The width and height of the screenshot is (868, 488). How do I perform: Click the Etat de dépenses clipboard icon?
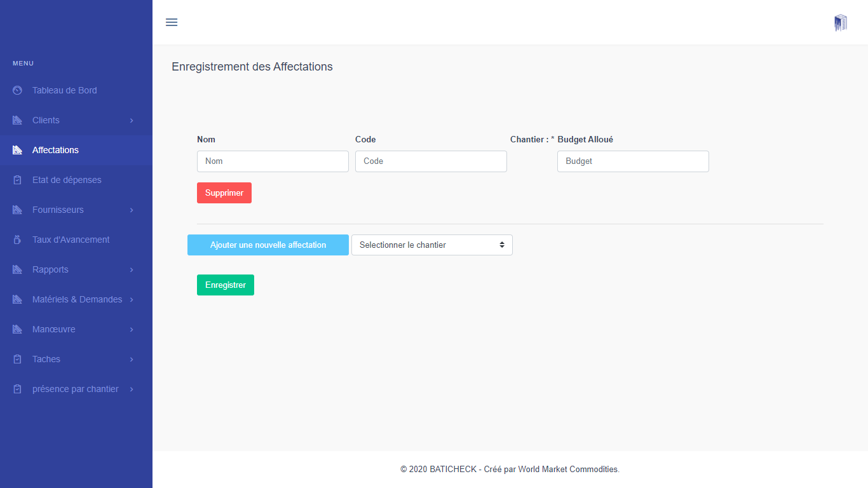tap(18, 180)
